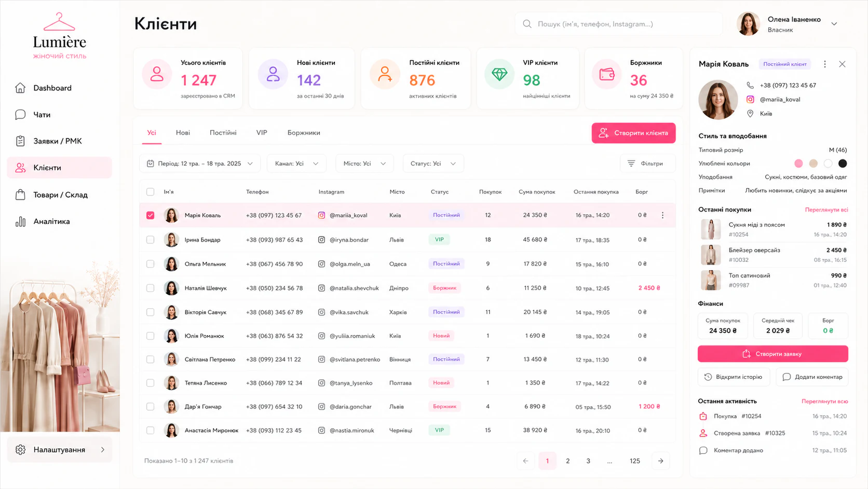The width and height of the screenshot is (868, 489).
Task: Tick the checkbox for Ірина Бондар
Action: pyautogui.click(x=150, y=240)
